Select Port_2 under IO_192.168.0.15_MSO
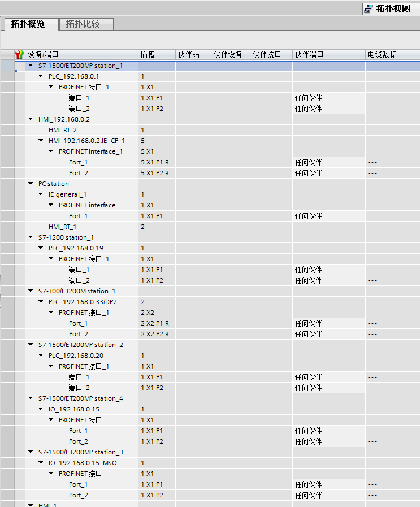The width and height of the screenshot is (420, 507). 78,495
